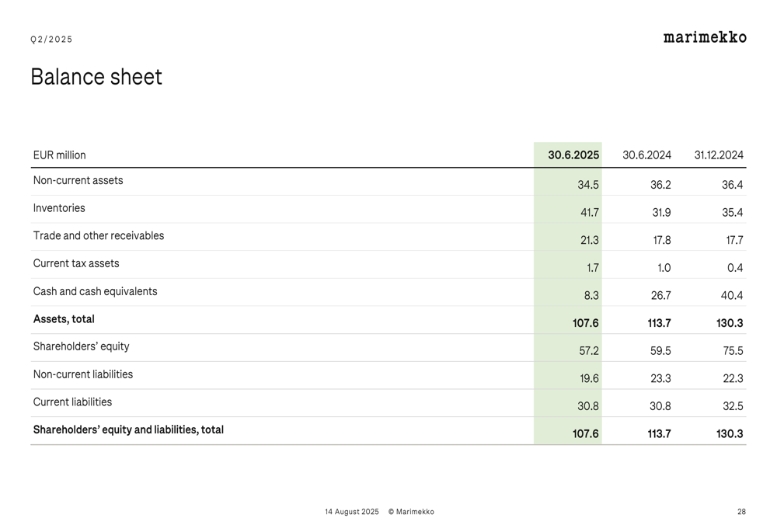
Task: Click Non-current liabilities value 22.3
Action: click(733, 379)
